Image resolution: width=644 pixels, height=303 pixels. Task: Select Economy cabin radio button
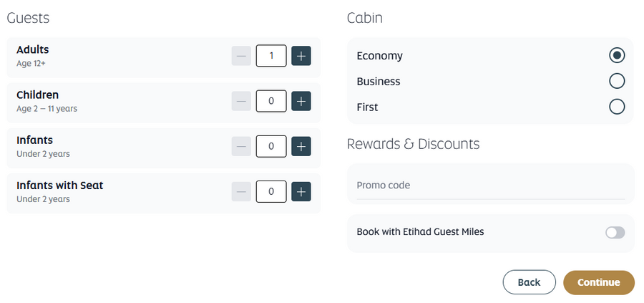[617, 55]
